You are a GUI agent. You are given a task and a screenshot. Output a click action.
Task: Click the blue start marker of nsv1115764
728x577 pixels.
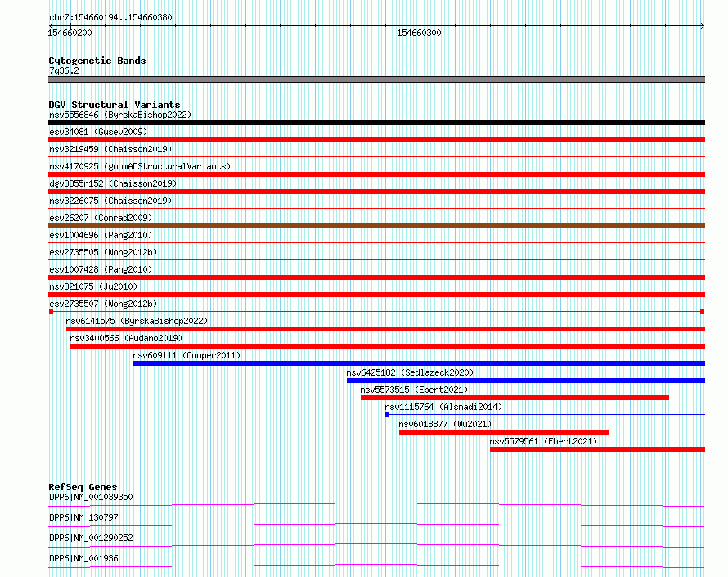(387, 415)
